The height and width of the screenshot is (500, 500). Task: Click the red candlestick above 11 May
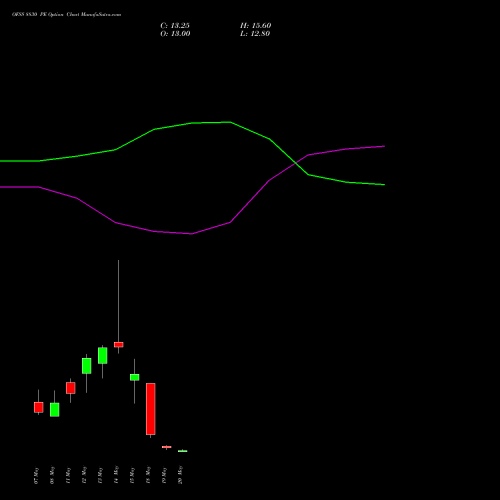[x=71, y=388]
